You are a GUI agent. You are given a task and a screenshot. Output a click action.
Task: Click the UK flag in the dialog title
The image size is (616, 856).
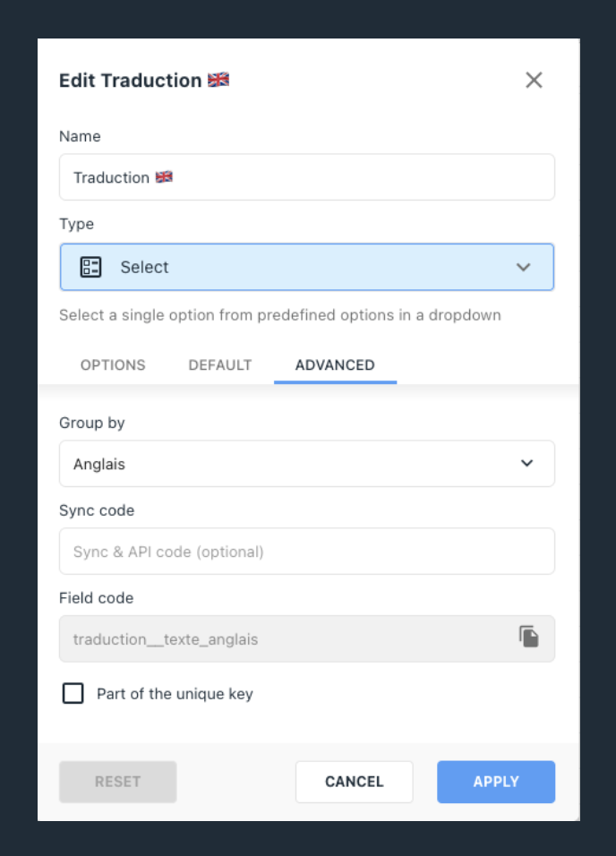pos(218,81)
